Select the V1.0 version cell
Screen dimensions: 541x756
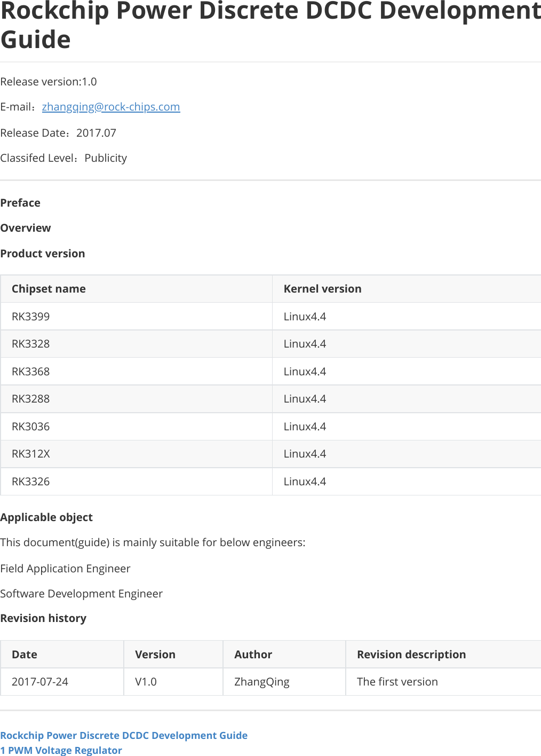(146, 682)
